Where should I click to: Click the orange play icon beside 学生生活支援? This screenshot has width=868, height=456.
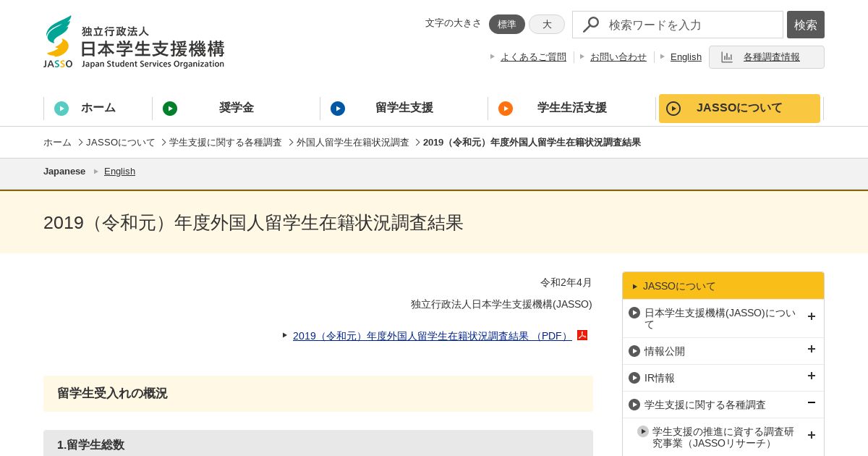coord(506,109)
